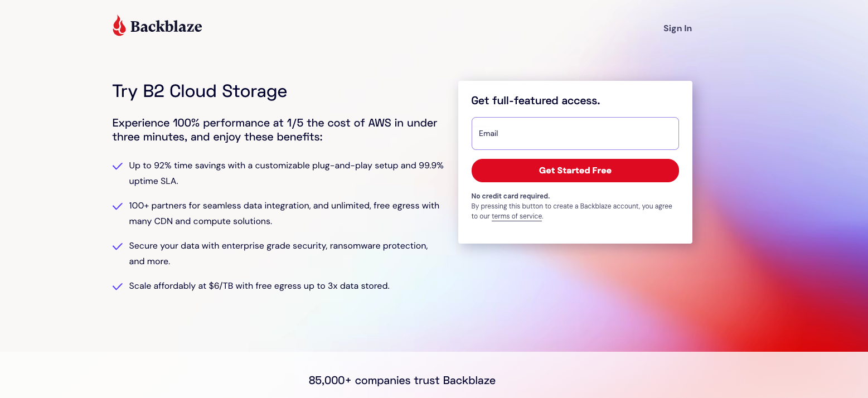Image resolution: width=868 pixels, height=398 pixels.
Task: Click the Get Started Free button
Action: 575,171
